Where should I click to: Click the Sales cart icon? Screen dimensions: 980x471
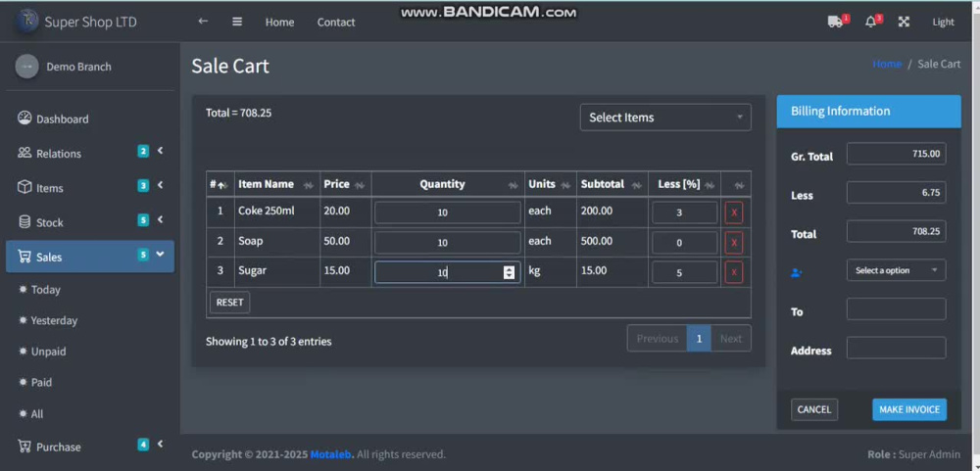click(x=24, y=257)
